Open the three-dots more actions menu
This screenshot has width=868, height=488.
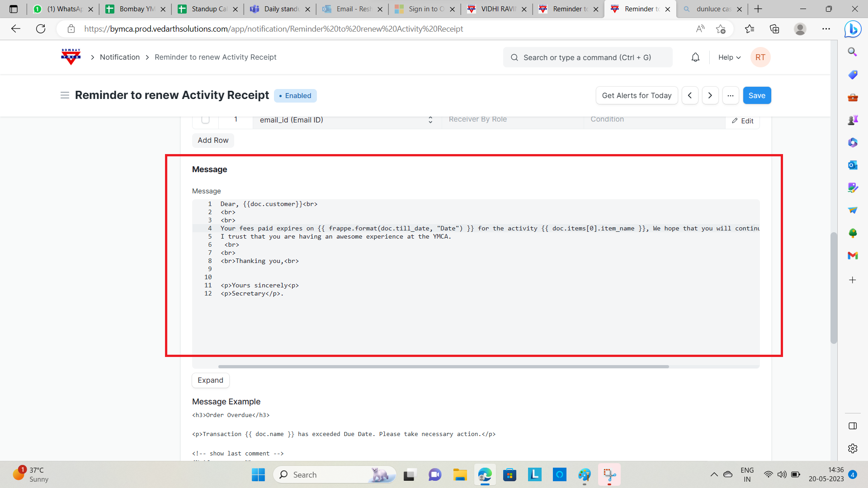731,95
